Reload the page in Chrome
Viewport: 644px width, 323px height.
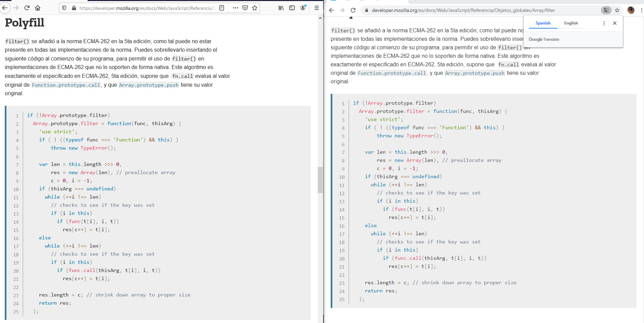[x=353, y=10]
